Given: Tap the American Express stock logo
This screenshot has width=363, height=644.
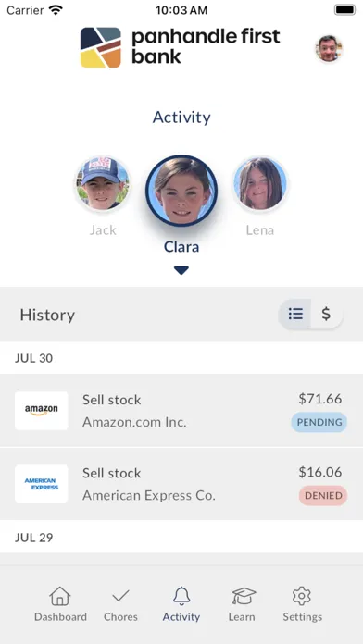Looking at the screenshot, I should click(42, 484).
